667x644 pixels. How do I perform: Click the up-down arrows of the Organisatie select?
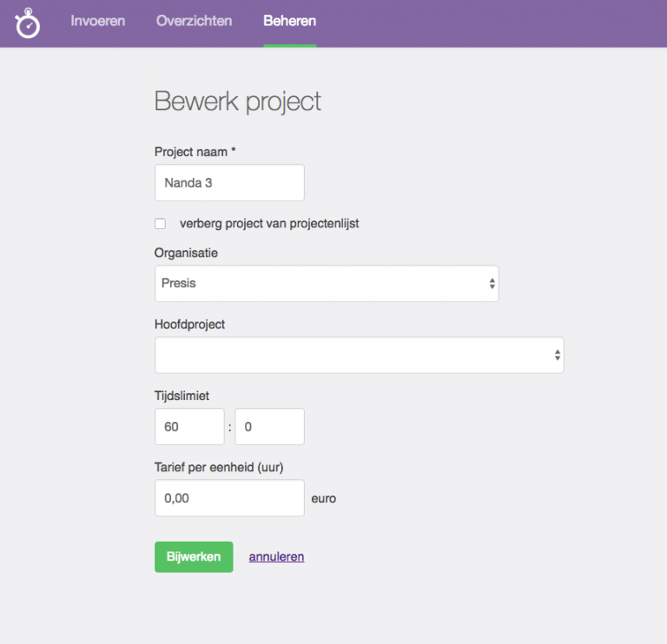coord(492,284)
